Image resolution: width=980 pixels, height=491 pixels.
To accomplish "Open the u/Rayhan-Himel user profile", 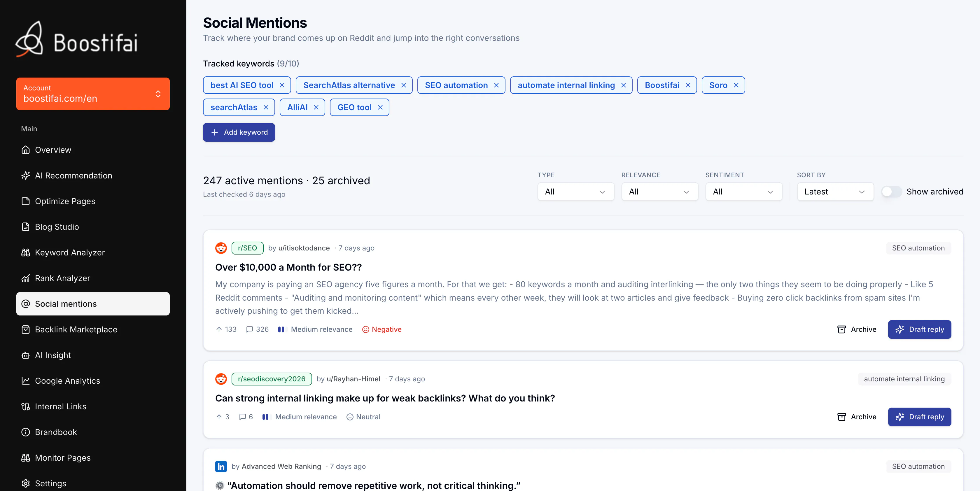I will (x=353, y=379).
